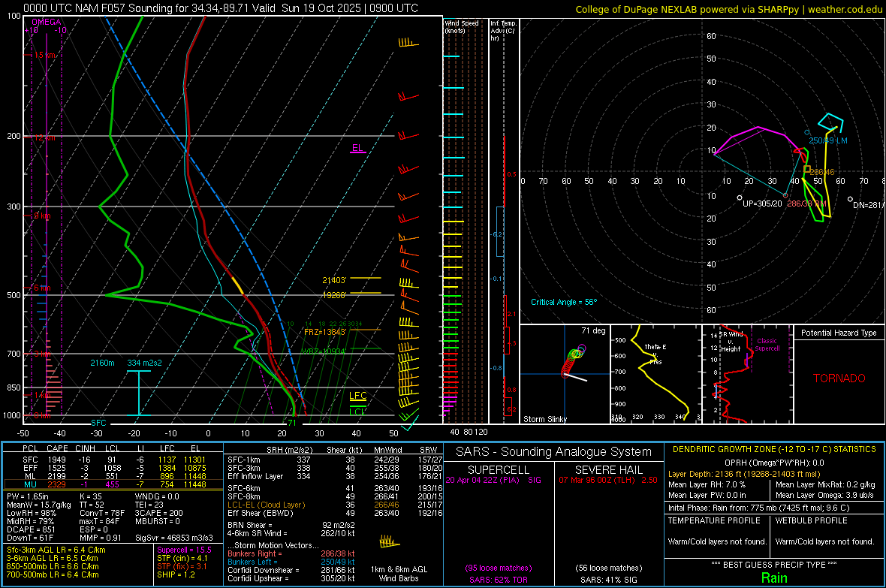
Task: Click the Mean Layer MixRat: 0.2 g/kg value
Action: pyautogui.click(x=825, y=484)
